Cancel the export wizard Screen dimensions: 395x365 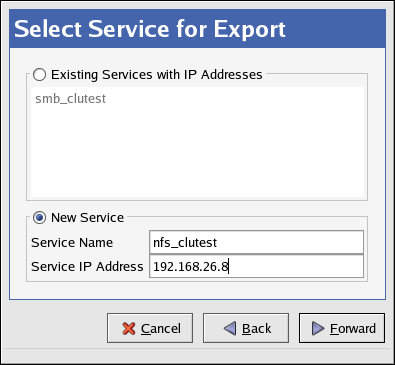150,328
